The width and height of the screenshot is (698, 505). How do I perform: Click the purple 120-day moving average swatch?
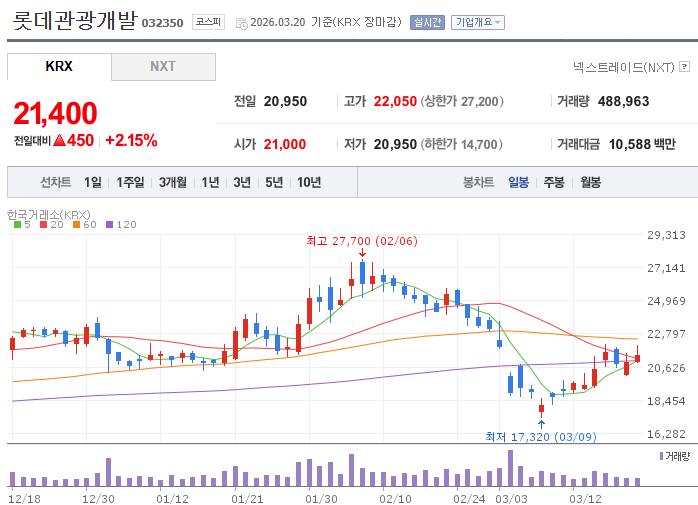[x=110, y=225]
